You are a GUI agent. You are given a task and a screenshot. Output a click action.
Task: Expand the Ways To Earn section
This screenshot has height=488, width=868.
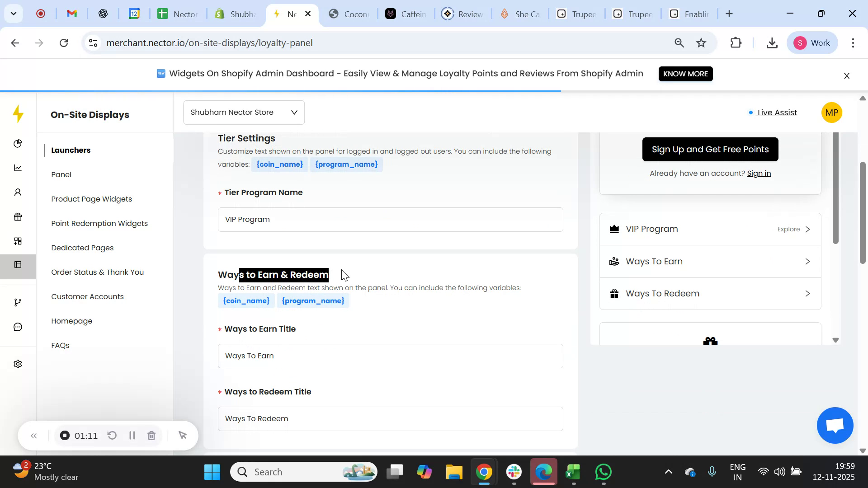(x=710, y=261)
